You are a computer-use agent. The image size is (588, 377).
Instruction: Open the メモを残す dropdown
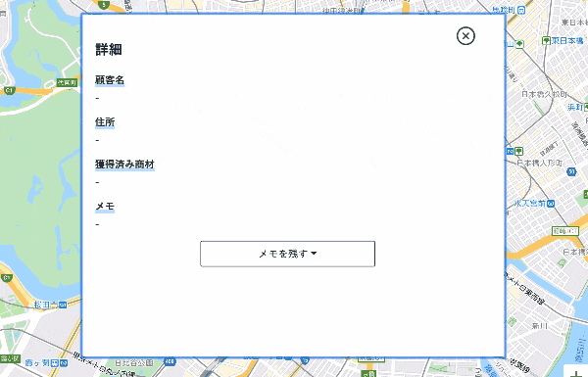click(x=287, y=254)
